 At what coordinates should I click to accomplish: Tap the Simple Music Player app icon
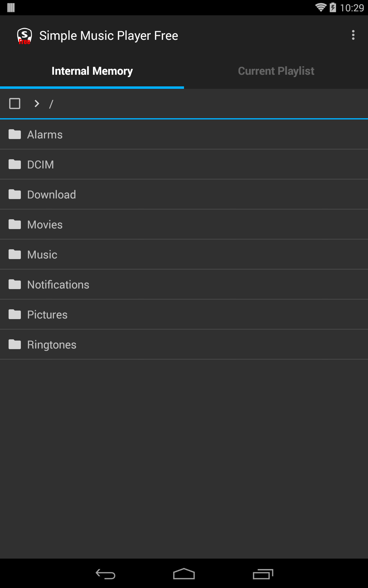pos(25,36)
